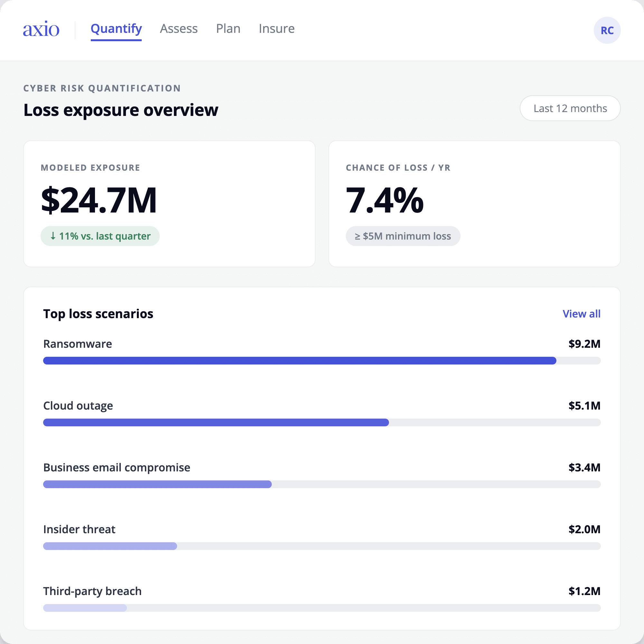Click the $5M minimum loss chip
Image resolution: width=644 pixels, height=644 pixels.
403,236
